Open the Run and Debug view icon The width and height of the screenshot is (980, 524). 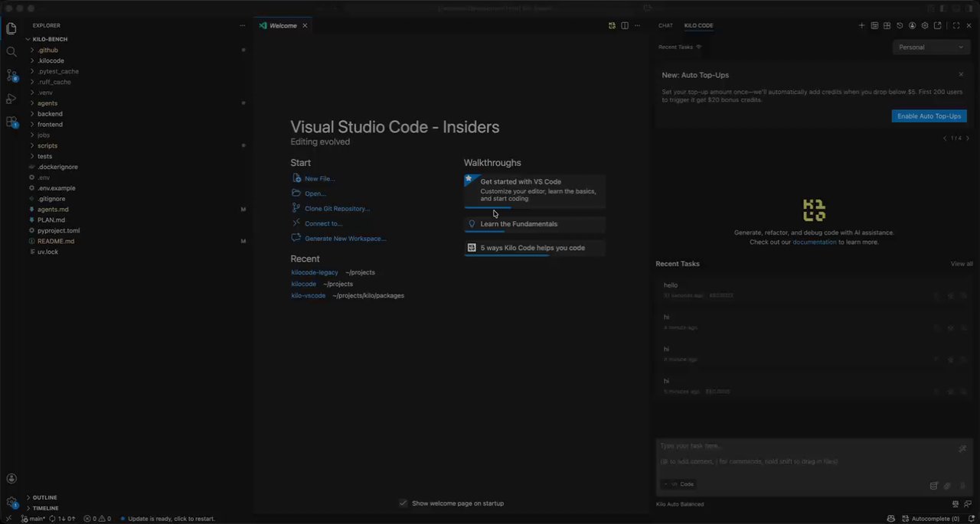(x=11, y=99)
